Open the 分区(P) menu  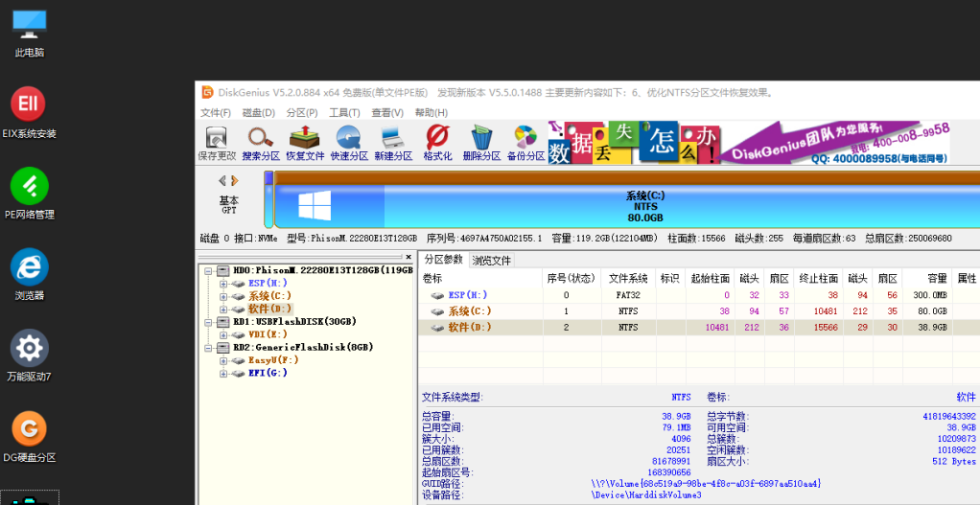(301, 113)
